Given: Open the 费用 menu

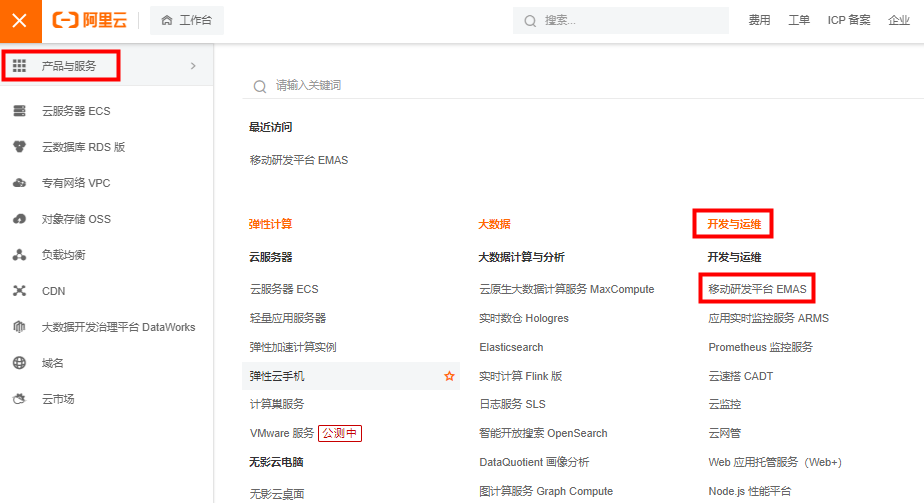Looking at the screenshot, I should click(x=759, y=21).
